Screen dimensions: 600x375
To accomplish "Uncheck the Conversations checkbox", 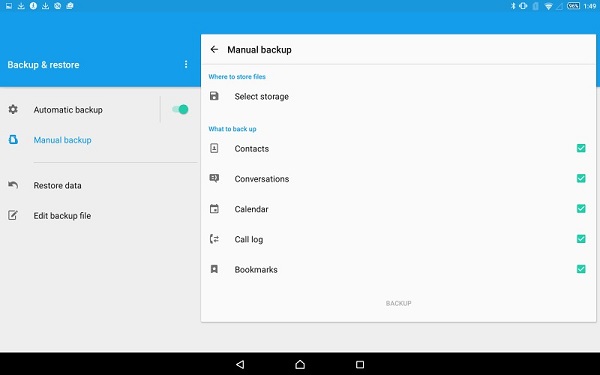I will [x=581, y=178].
